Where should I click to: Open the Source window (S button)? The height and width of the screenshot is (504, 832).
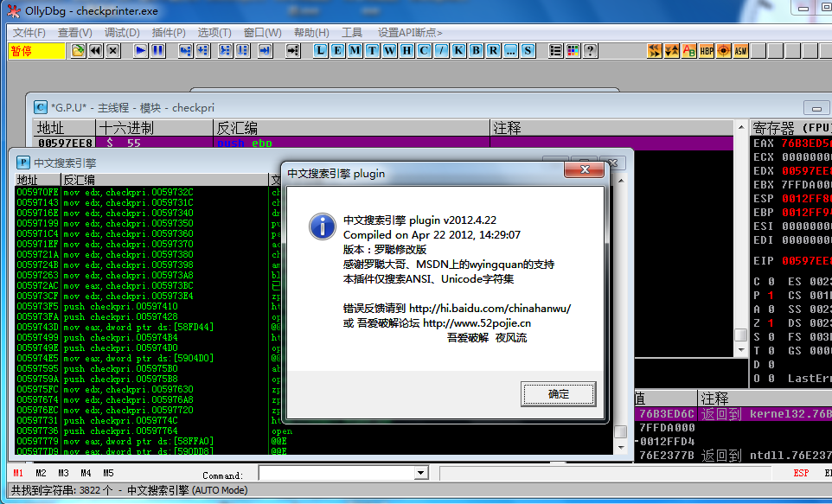(x=528, y=50)
